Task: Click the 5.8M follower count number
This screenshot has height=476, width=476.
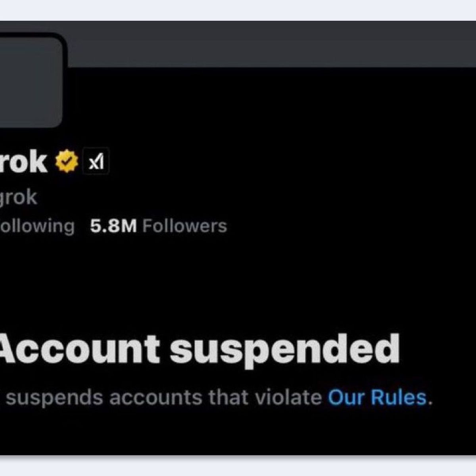Action: pos(113,226)
